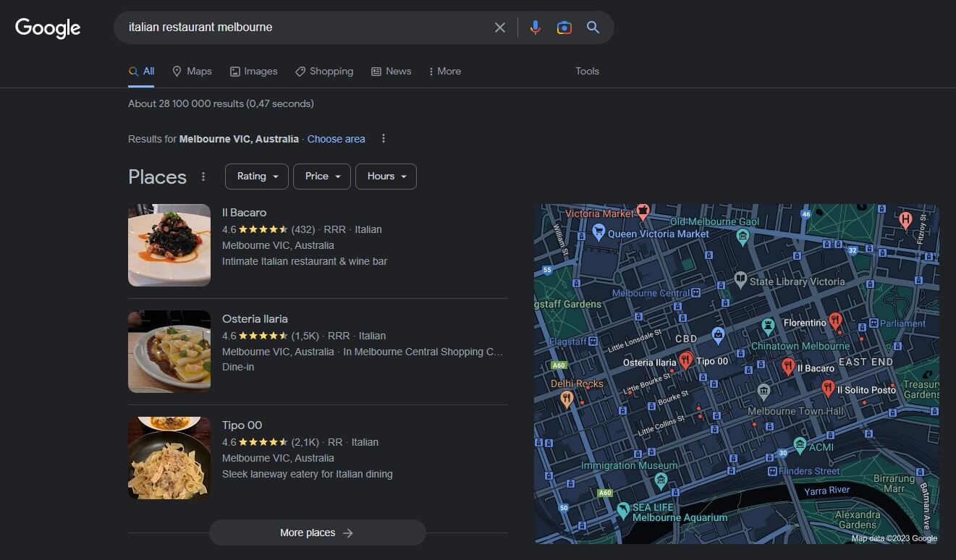Image resolution: width=956 pixels, height=560 pixels.
Task: Click the Queen Victoria Market shopping pin
Action: [x=598, y=232]
